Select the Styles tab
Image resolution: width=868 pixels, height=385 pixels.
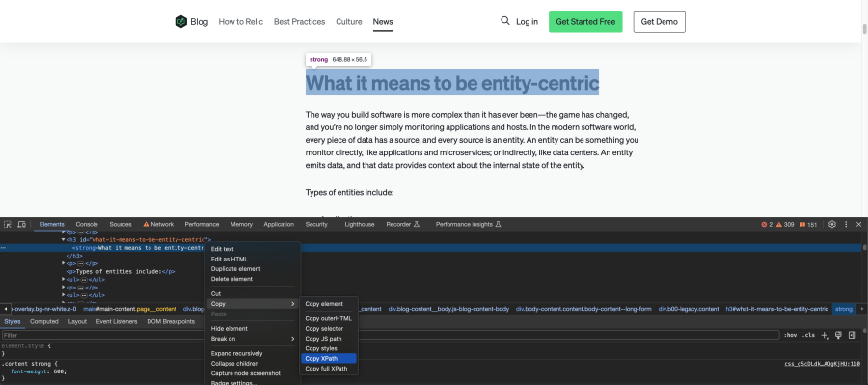coord(13,322)
